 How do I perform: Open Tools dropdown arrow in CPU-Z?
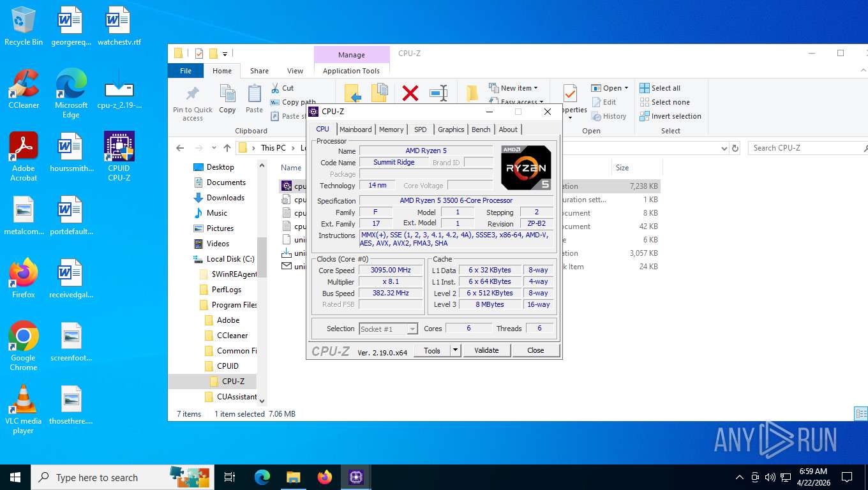tap(455, 350)
